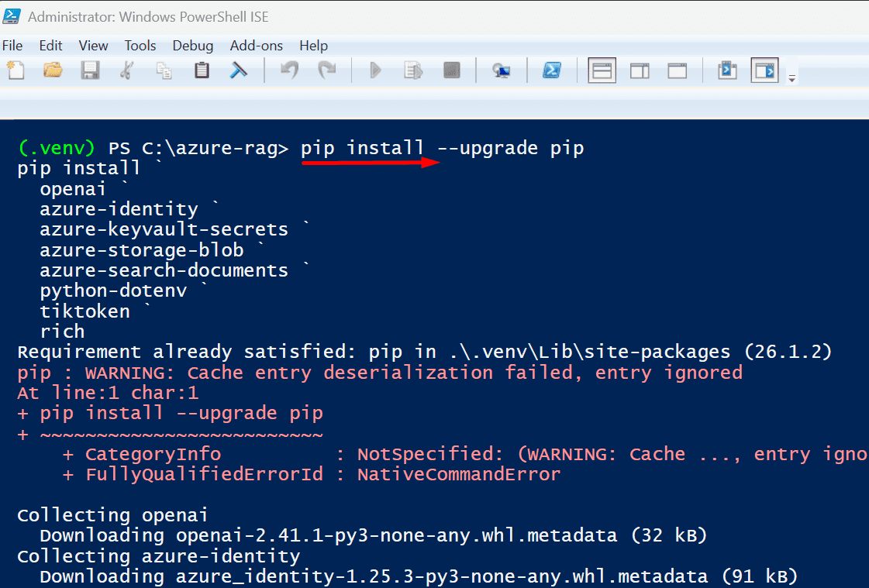Run script with the green play icon
Screen dimensions: 869x588
[375, 70]
